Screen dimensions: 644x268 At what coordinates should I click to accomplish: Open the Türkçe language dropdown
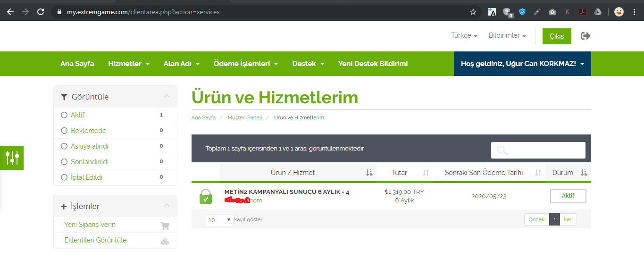[464, 36]
